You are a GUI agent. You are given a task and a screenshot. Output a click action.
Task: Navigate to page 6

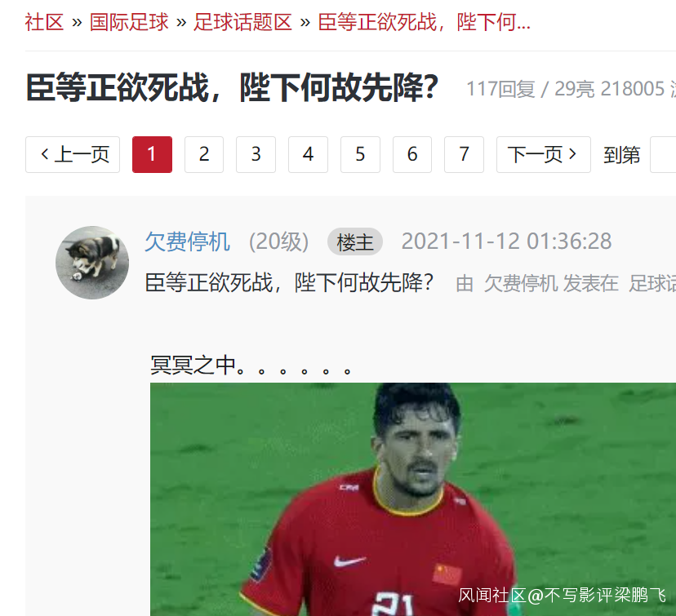(x=412, y=155)
